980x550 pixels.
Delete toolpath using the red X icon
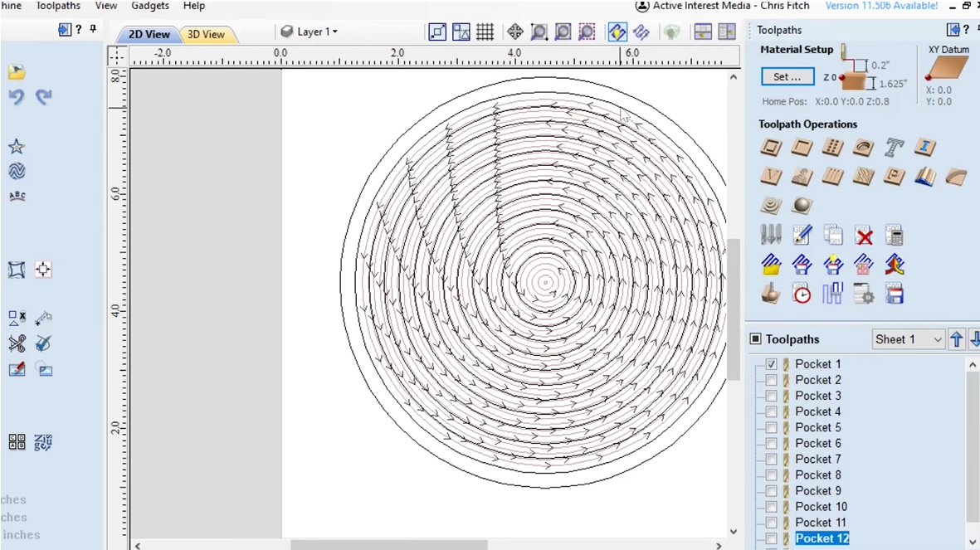(x=864, y=236)
